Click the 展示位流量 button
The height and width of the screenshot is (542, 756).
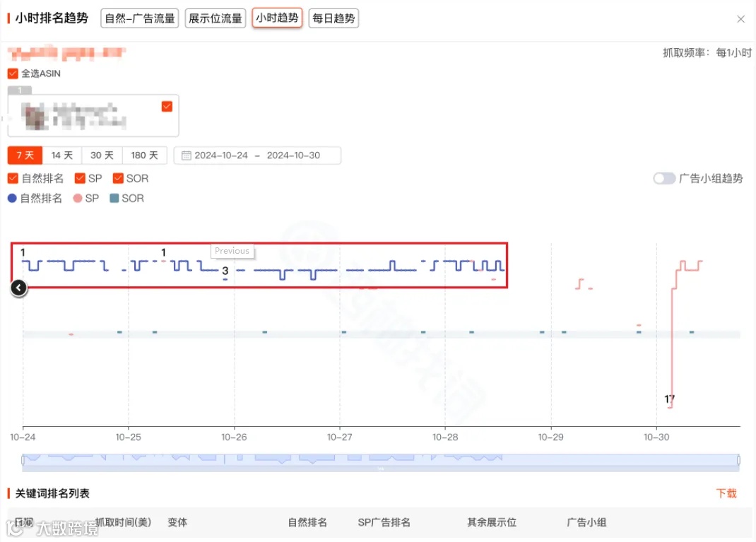[215, 18]
